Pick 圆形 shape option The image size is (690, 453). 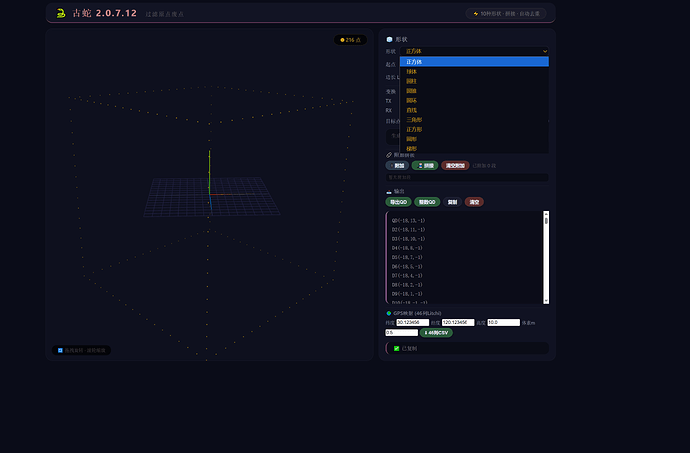pos(474,139)
